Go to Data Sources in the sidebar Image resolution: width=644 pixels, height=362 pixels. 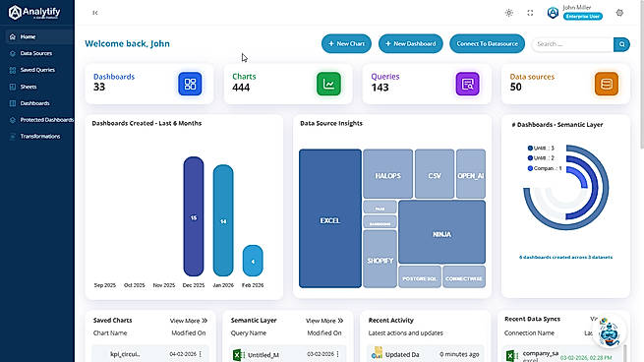pyautogui.click(x=37, y=53)
